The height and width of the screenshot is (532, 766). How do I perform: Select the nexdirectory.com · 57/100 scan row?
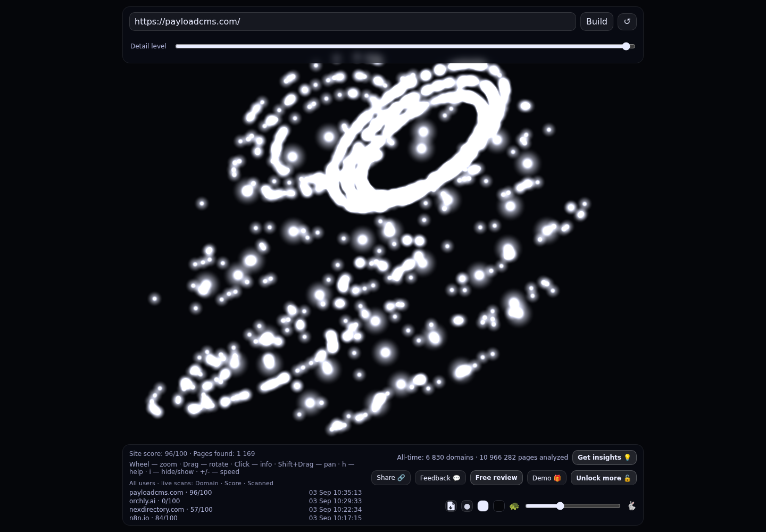click(245, 510)
